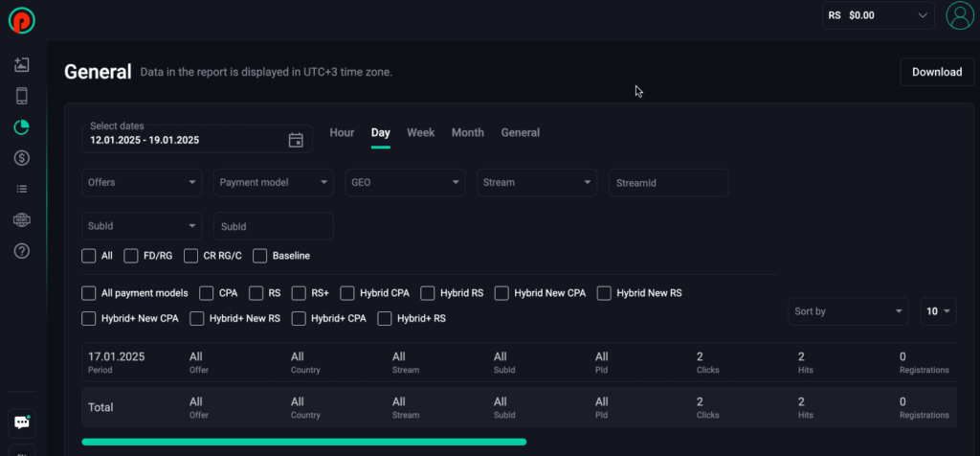The image size is (980, 456).
Task: Open the calendar date picker icon
Action: (296, 140)
